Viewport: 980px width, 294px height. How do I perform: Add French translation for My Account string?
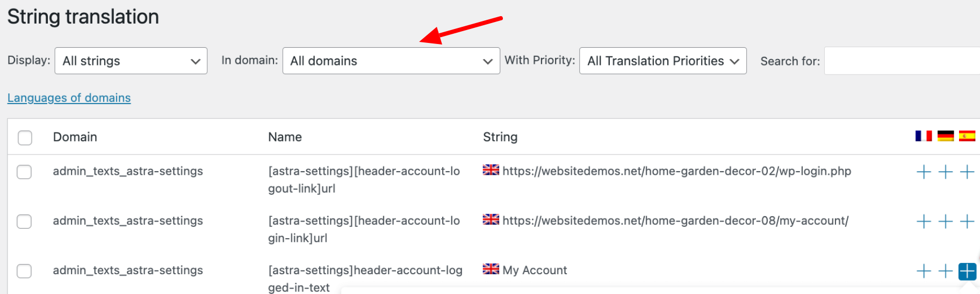coord(924,271)
